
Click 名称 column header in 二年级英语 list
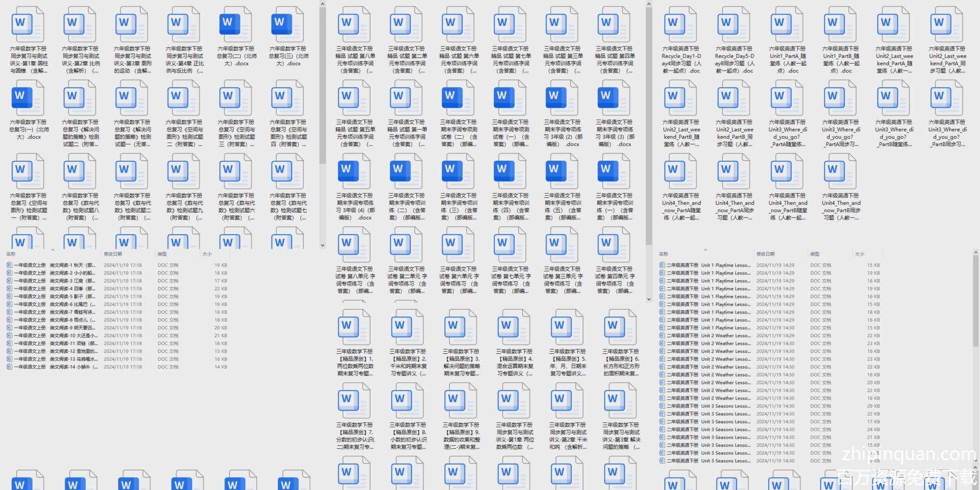(x=663, y=254)
